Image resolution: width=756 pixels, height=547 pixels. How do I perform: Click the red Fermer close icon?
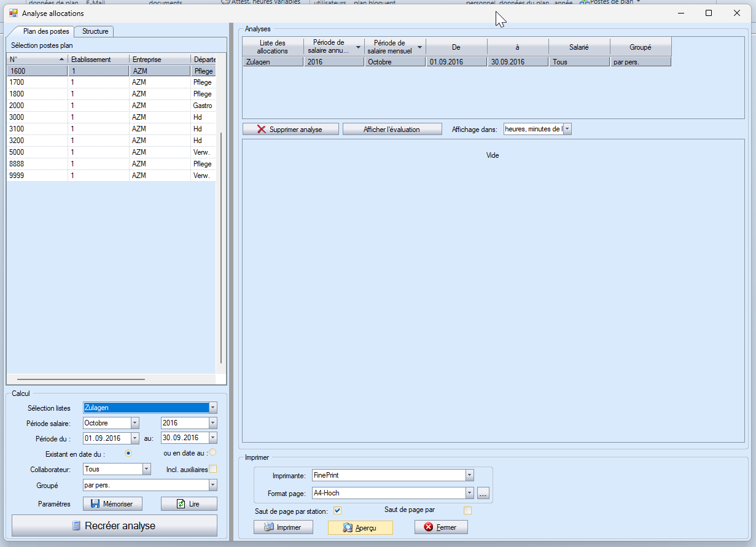coord(429,527)
